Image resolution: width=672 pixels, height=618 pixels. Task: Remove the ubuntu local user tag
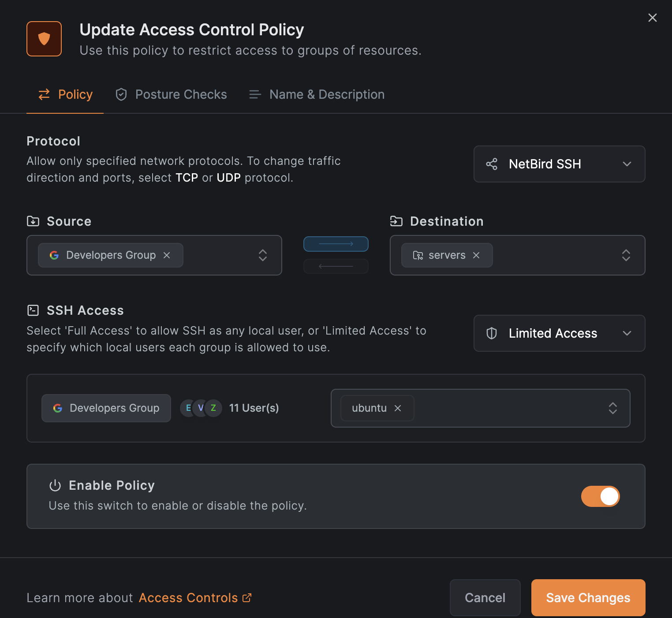point(398,408)
